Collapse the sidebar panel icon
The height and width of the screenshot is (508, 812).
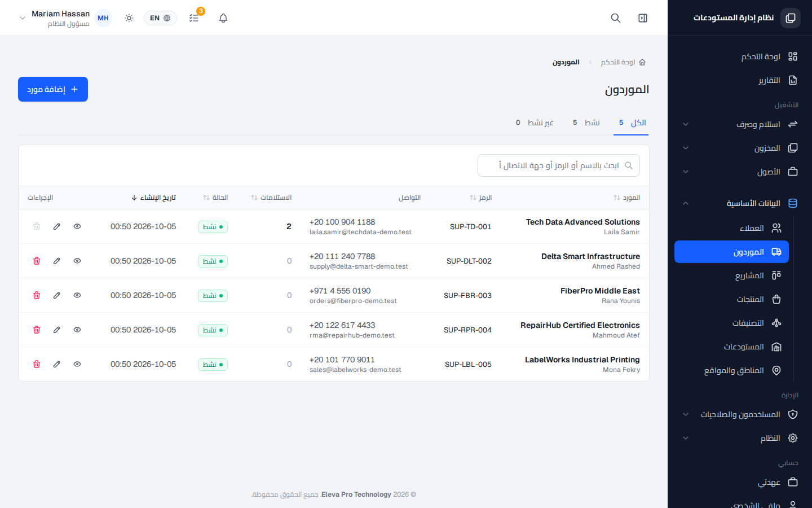click(643, 18)
